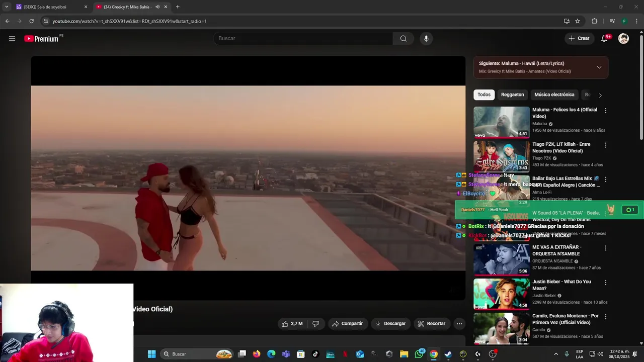This screenshot has width=644, height=362.
Task: Open the Windows Start menu
Action: click(151, 354)
